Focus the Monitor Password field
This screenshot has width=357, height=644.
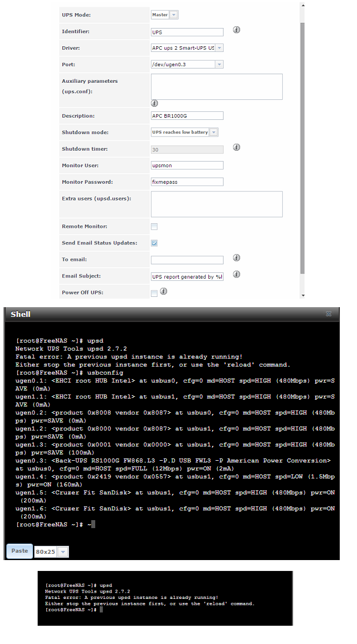(x=187, y=182)
